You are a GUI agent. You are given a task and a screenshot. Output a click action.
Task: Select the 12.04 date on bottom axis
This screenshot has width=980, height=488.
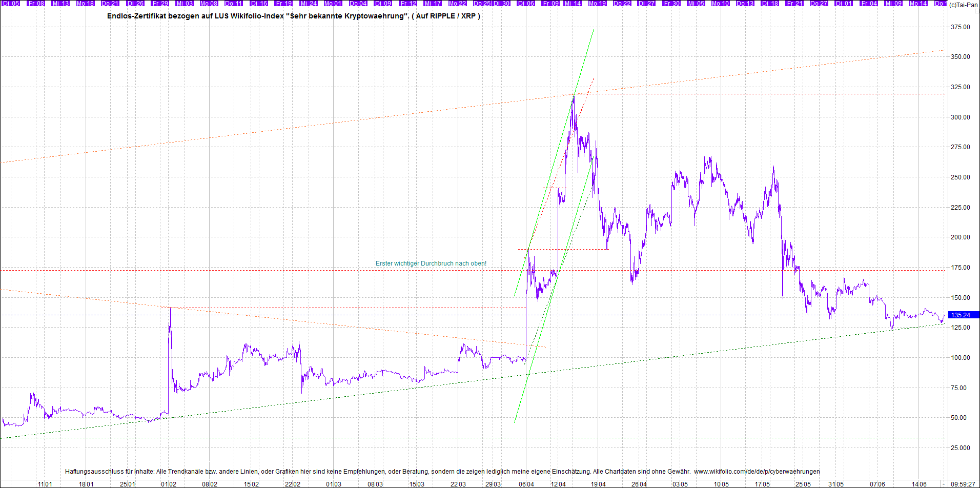point(558,484)
